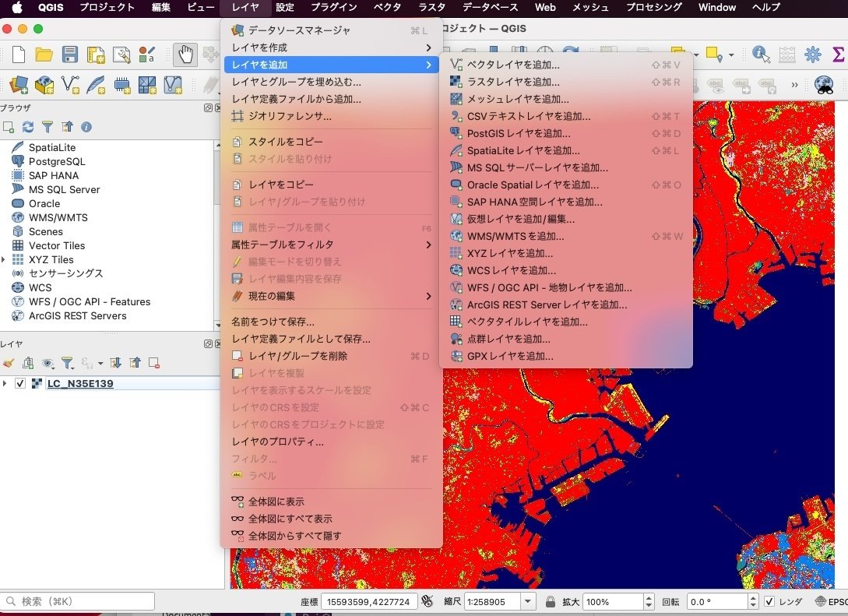The height and width of the screenshot is (616, 848).
Task: Click the Add Group icon in Layers panel
Action: pos(28,363)
